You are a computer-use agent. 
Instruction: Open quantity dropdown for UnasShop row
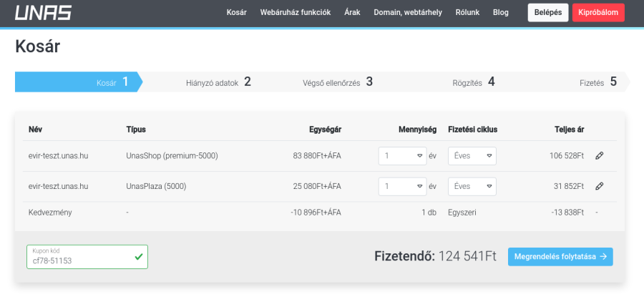click(x=402, y=156)
